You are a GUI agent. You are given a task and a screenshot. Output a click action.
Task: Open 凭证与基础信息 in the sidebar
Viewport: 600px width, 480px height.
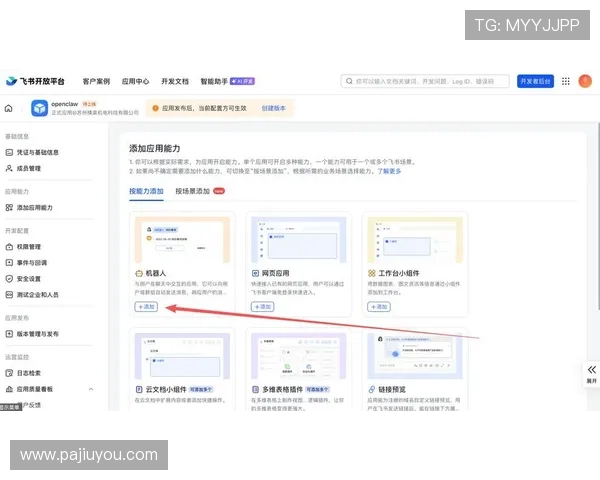tap(32, 152)
